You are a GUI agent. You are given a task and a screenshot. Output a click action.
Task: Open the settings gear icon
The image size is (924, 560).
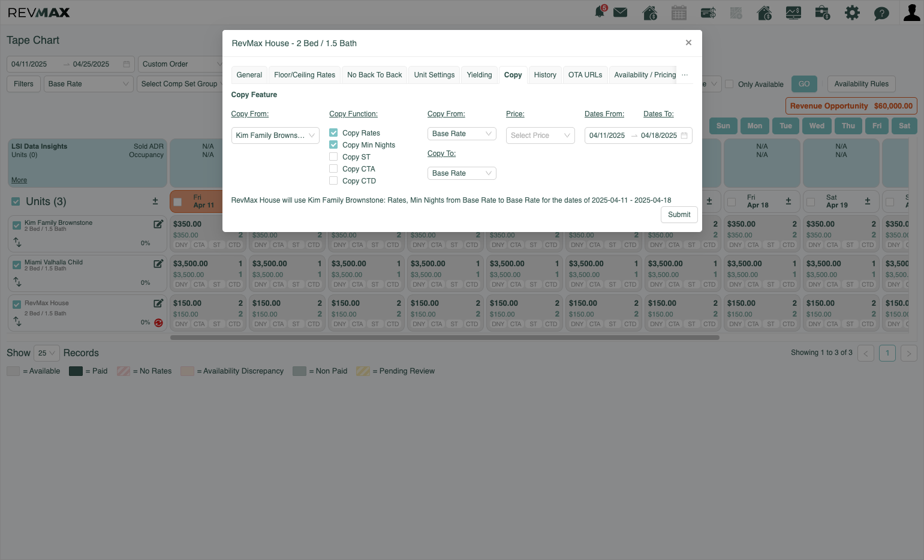852,13
